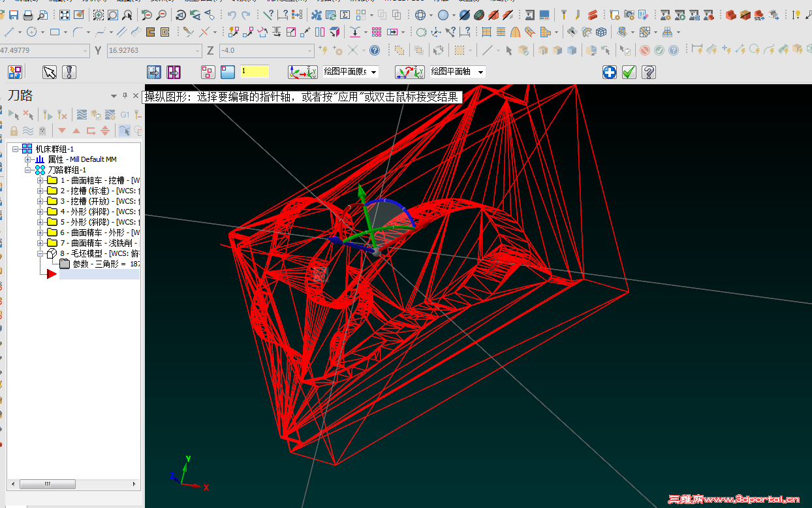Click the Save file icon
Image resolution: width=812 pixels, height=508 pixels.
[14, 14]
